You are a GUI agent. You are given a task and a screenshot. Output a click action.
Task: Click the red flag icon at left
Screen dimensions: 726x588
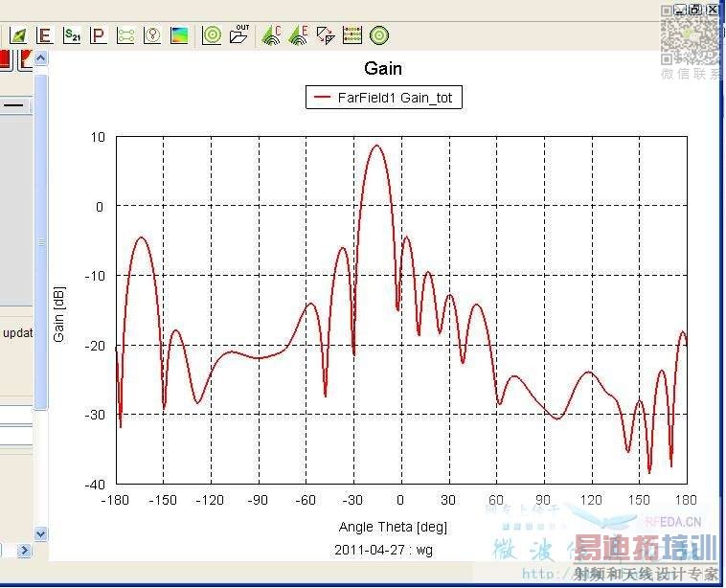tap(25, 60)
